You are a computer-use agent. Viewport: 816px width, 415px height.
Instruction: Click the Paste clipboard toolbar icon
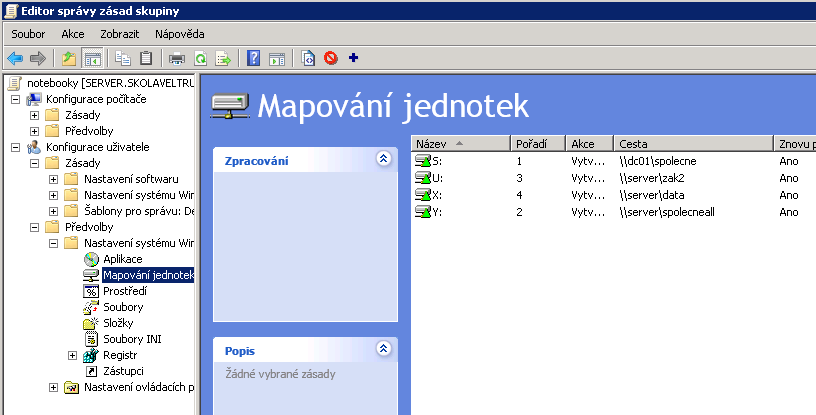click(x=146, y=58)
